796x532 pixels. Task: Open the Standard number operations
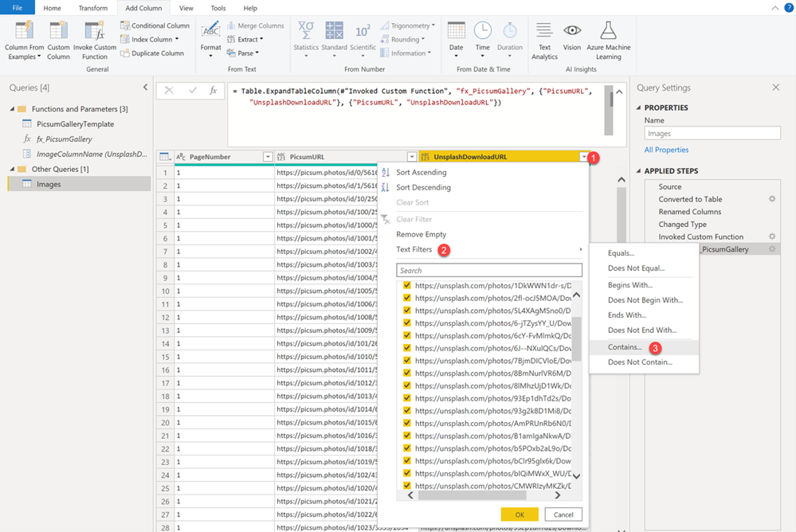(334, 40)
